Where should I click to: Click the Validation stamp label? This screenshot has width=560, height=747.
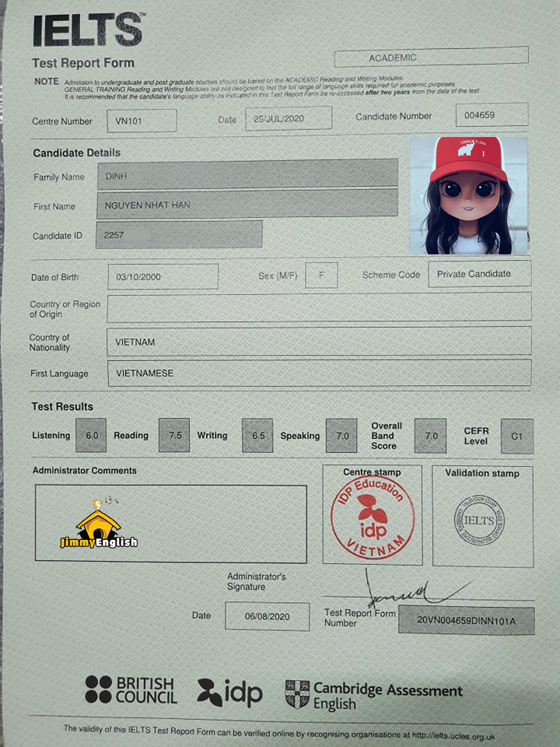482,473
